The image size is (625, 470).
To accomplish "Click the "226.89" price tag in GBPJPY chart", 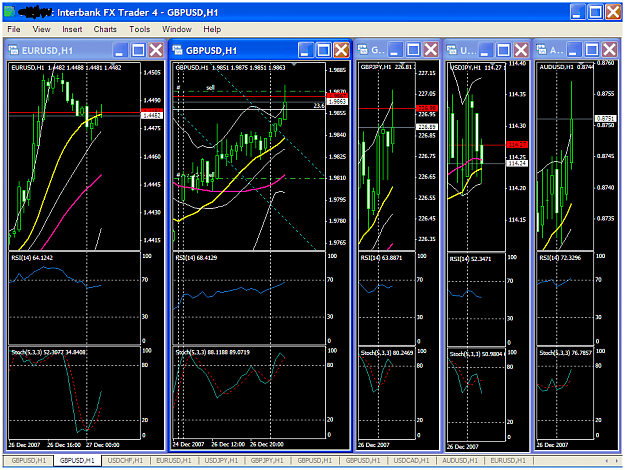I will pyautogui.click(x=427, y=127).
